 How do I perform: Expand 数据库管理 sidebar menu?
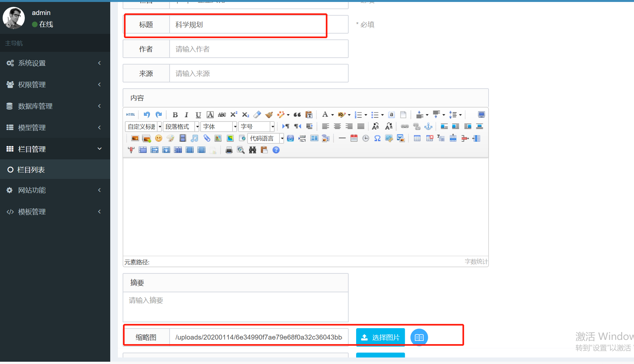coord(55,106)
